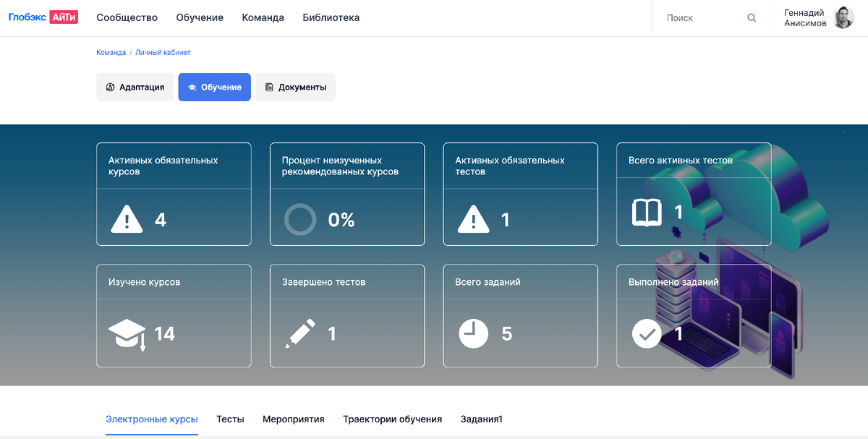Click the value 5 in Всего заданий

[x=507, y=333]
